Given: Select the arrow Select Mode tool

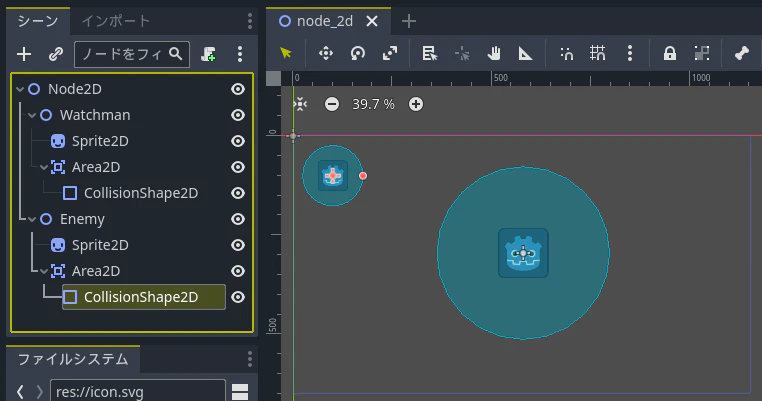Looking at the screenshot, I should pyautogui.click(x=286, y=53).
